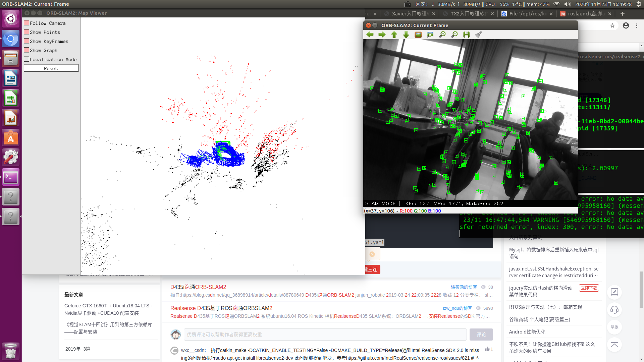Toggle Show Graph in Map Viewer

tap(26, 50)
